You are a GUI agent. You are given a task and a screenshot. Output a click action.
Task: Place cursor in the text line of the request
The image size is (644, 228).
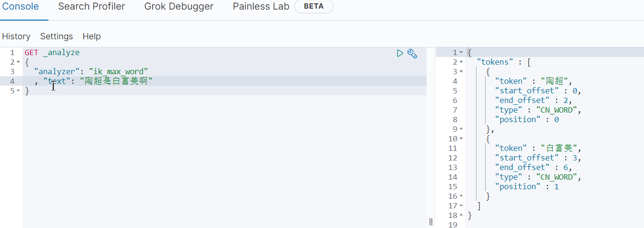click(x=225, y=81)
